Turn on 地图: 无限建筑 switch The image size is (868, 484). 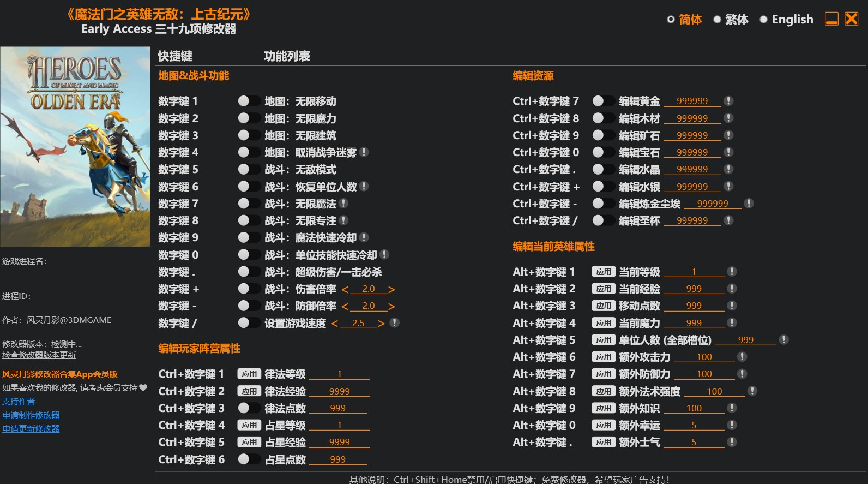click(x=249, y=135)
